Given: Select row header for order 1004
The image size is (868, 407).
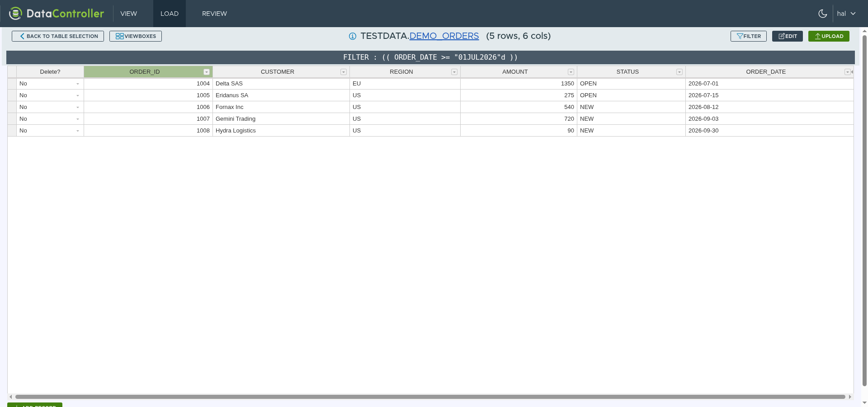Looking at the screenshot, I should (12, 84).
